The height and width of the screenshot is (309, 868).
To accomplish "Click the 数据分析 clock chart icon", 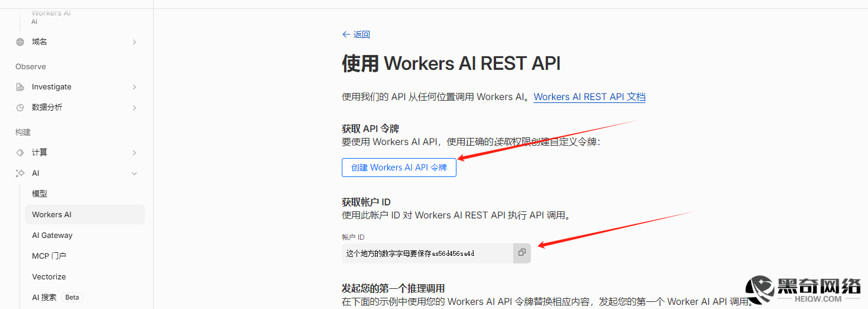I will point(20,108).
